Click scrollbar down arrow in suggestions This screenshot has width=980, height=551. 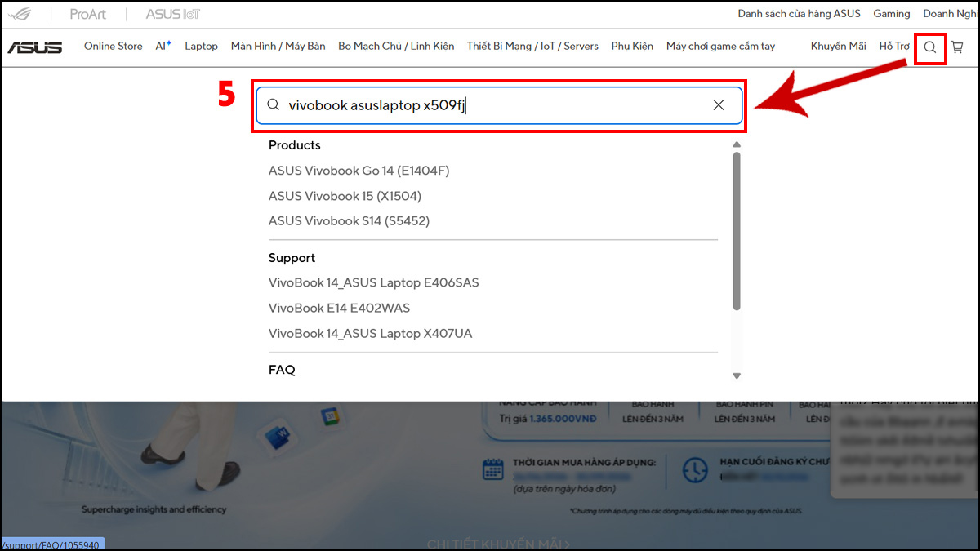coord(737,375)
